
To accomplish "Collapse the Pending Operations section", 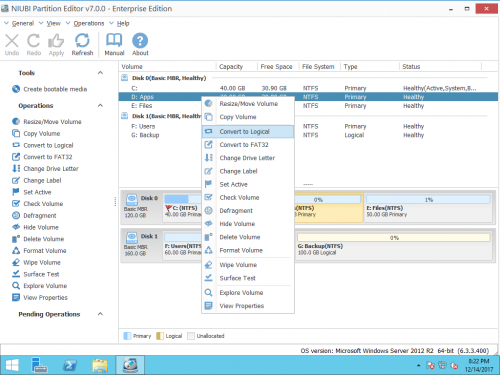I will pyautogui.click(x=100, y=314).
